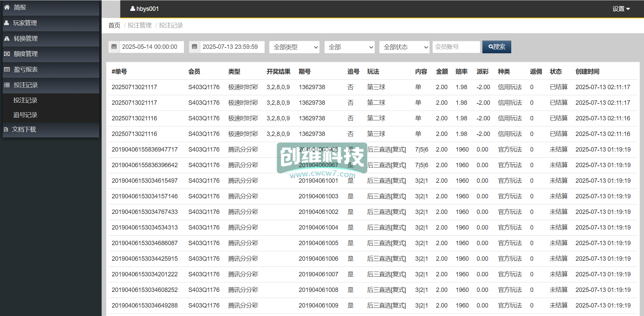The width and height of the screenshot is (644, 316).
Task: Click the user icon next to hbys001
Action: tap(133, 8)
